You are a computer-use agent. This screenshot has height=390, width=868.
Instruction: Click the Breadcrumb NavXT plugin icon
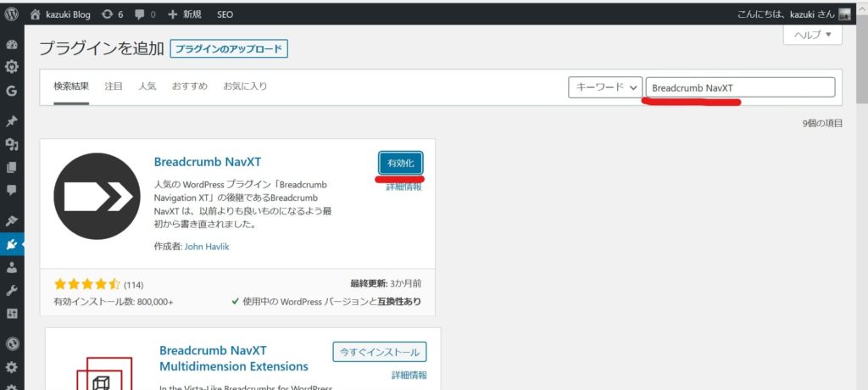pyautogui.click(x=97, y=196)
